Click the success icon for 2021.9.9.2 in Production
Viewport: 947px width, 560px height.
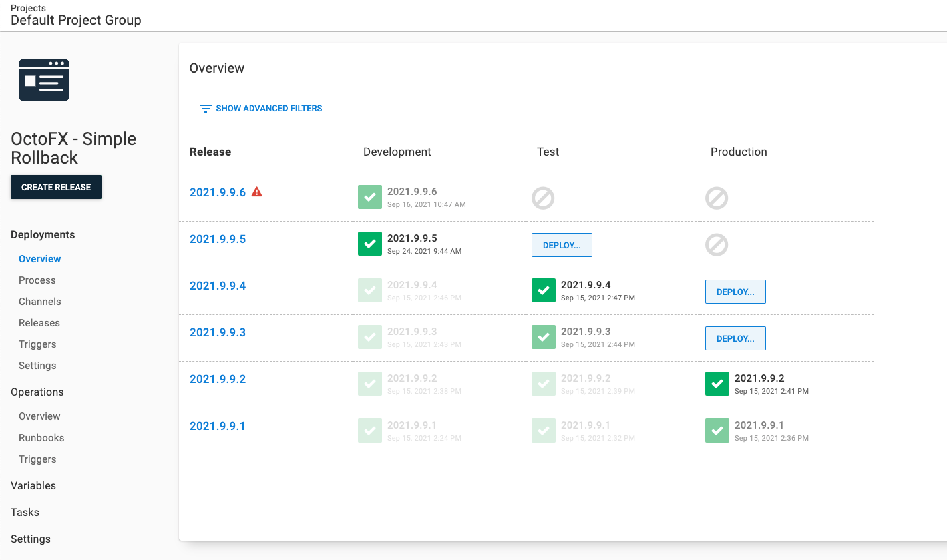coord(717,384)
